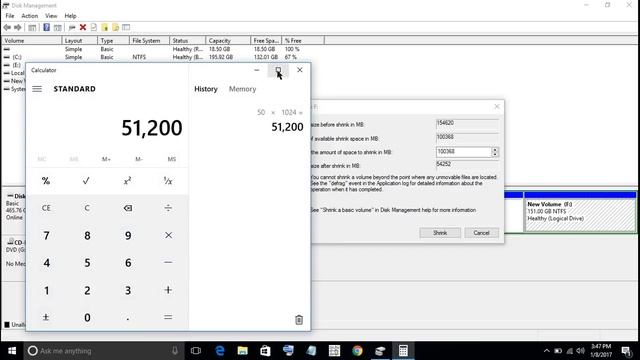Click the % Free column header
The height and width of the screenshot is (360, 640).
click(303, 40)
